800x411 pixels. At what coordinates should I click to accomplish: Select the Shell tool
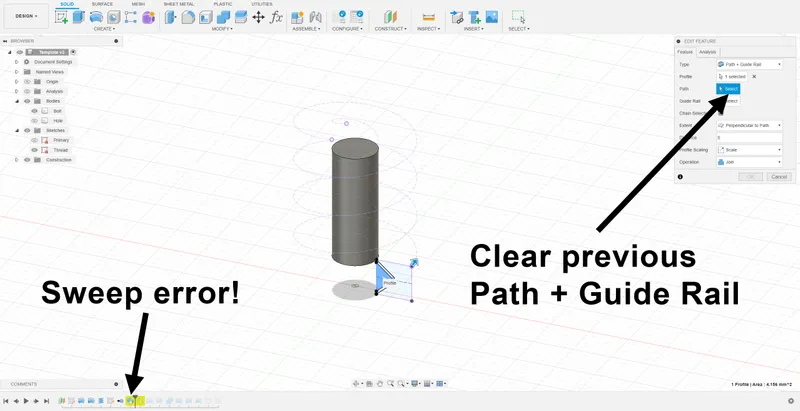tap(205, 17)
